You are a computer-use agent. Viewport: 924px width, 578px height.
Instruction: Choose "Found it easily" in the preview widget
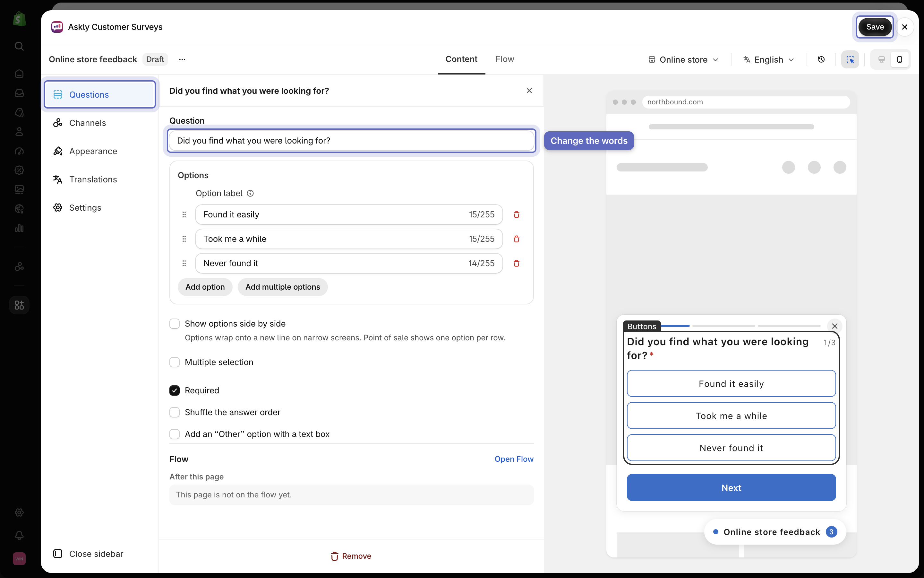coord(731,384)
